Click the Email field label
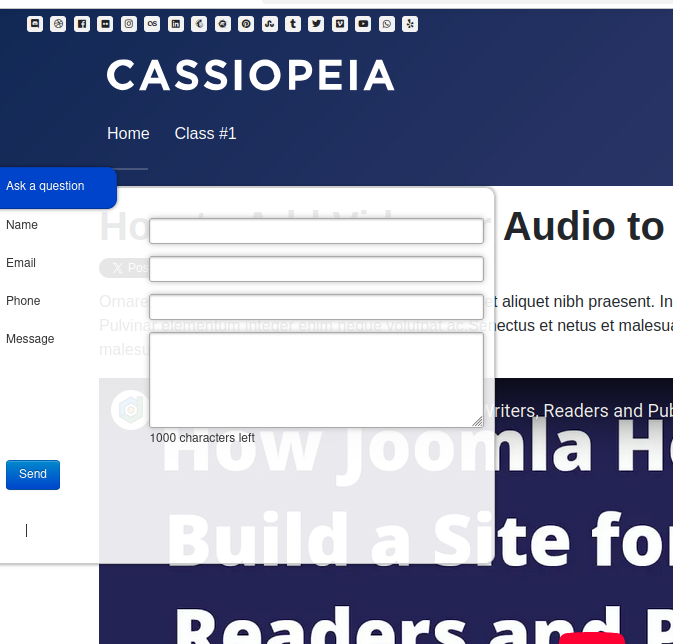 [21, 263]
